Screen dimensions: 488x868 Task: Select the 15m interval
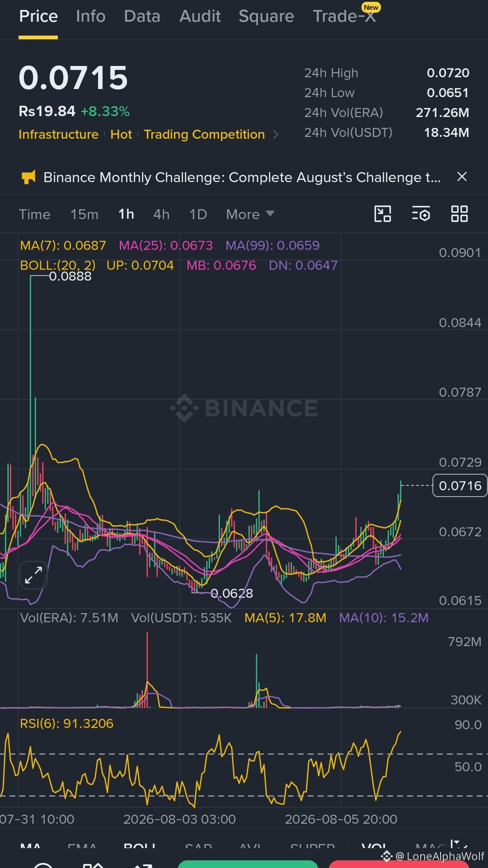pyautogui.click(x=84, y=214)
